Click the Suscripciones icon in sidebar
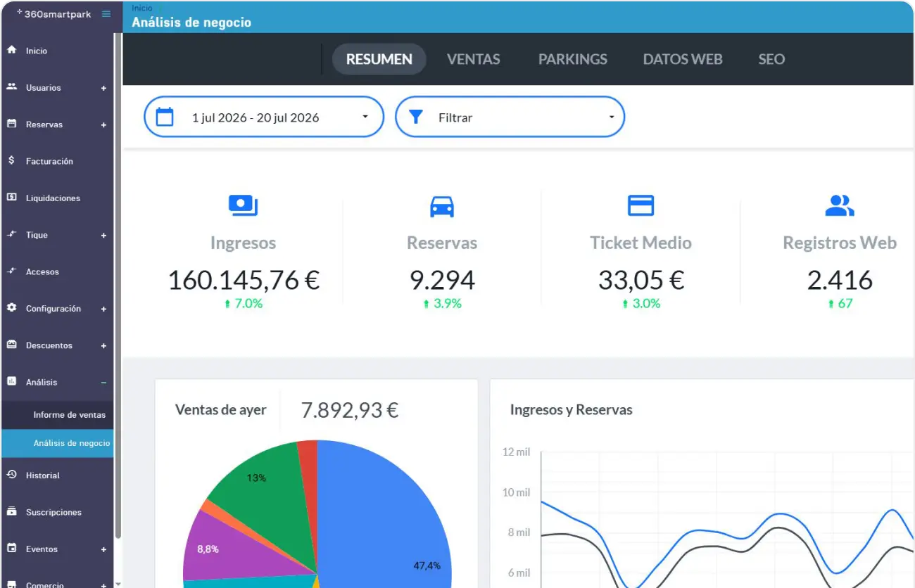This screenshot has height=588, width=915. (x=11, y=511)
